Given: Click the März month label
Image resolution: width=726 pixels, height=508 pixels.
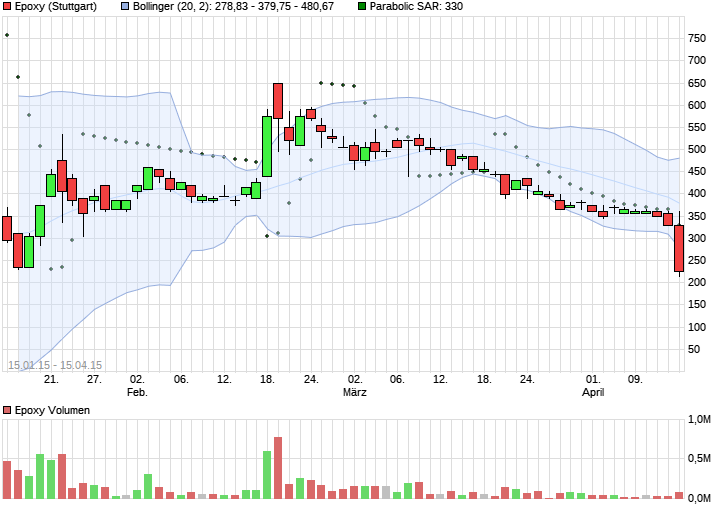Looking at the screenshot, I should (355, 393).
